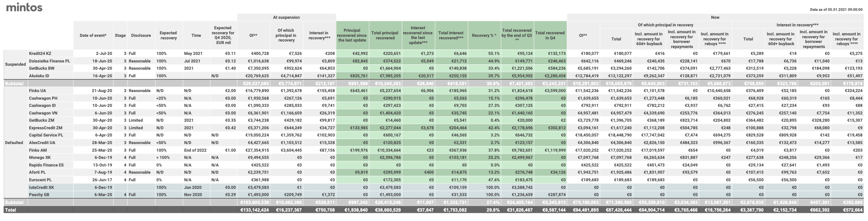Click the 'Capital Service PL' row name
This screenshot has width=868, height=221.
[x=46, y=135]
